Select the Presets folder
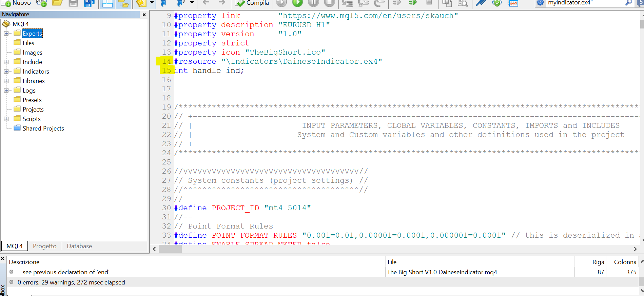 coord(32,100)
